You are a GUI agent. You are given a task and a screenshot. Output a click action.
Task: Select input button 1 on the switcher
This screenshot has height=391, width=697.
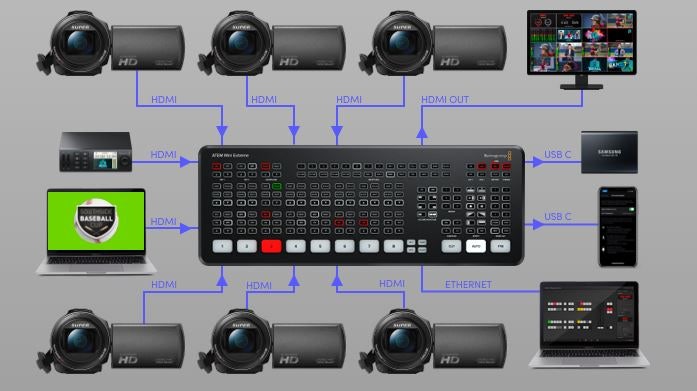point(222,246)
